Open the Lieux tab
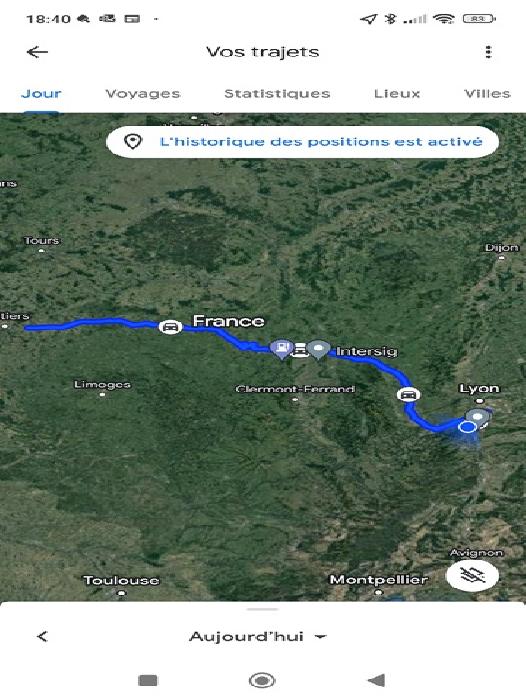Viewport: 526px width, 700px height. pos(397,93)
